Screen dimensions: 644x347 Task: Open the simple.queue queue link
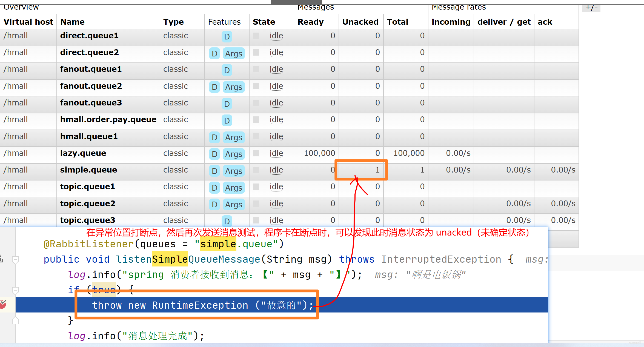click(x=88, y=170)
